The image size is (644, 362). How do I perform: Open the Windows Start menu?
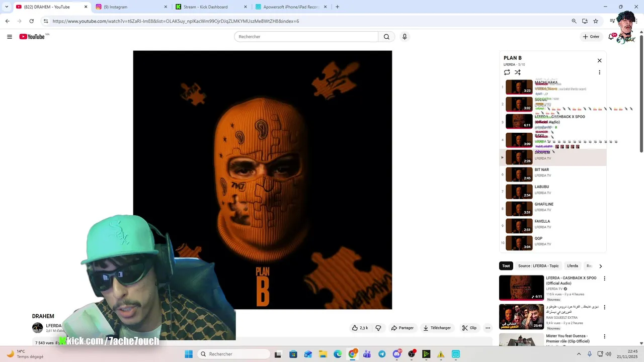[189, 354]
